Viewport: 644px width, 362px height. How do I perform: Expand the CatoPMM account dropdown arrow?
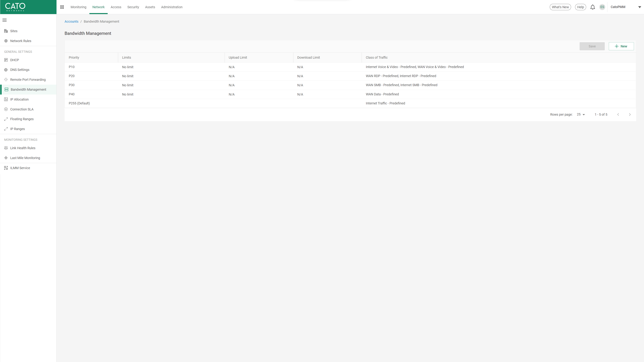(x=639, y=7)
